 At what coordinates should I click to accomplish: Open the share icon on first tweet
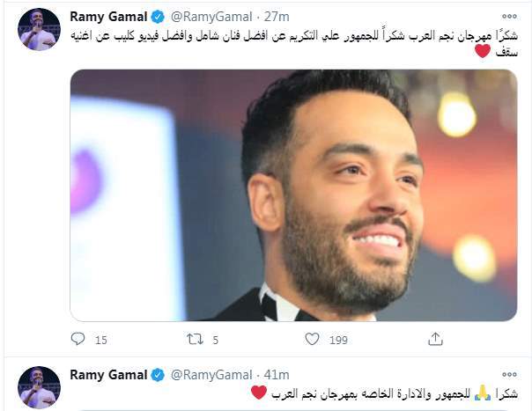435,339
